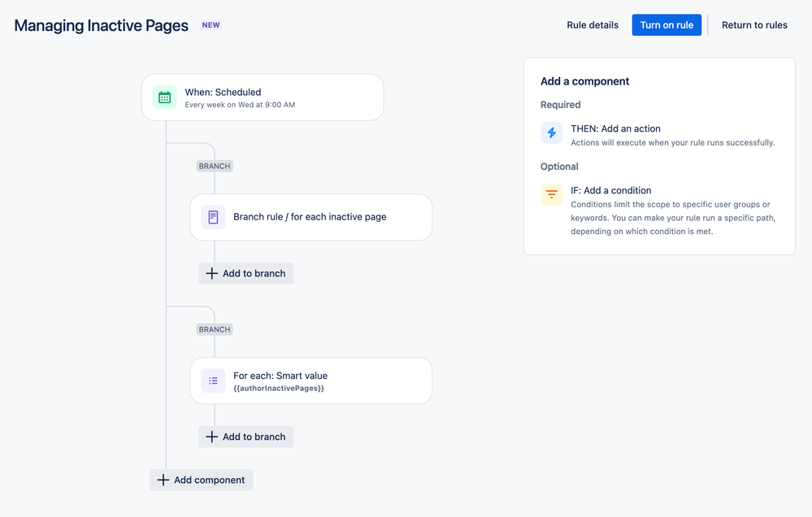This screenshot has width=812, height=517.
Task: Click Add to branch under Smart value card
Action: pos(246,437)
